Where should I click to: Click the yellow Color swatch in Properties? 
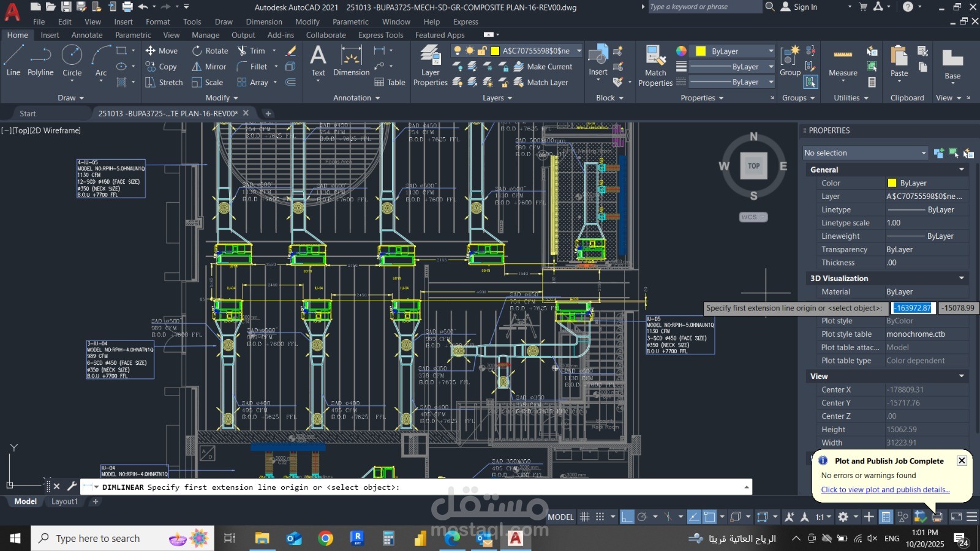click(x=892, y=183)
